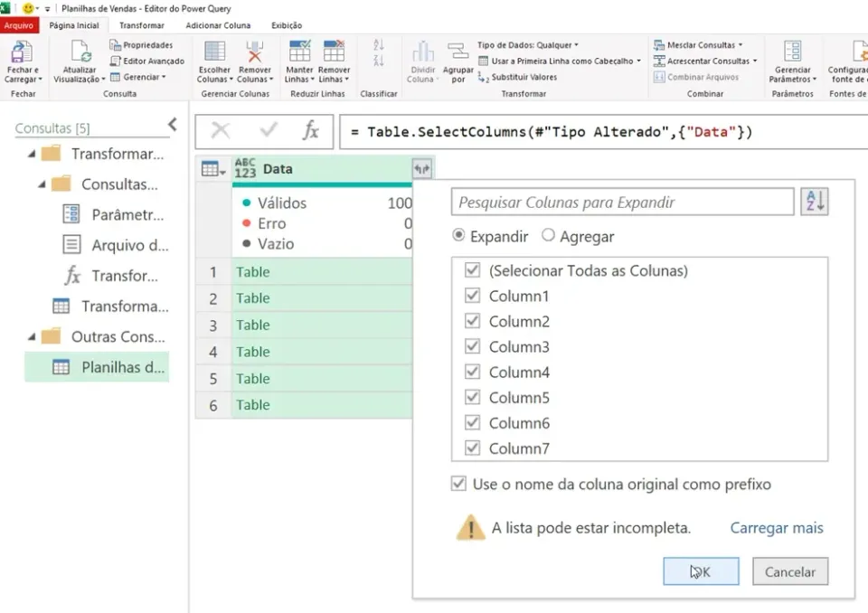
Task: Collapse the Transformar folder in Consultas
Action: click(32, 154)
